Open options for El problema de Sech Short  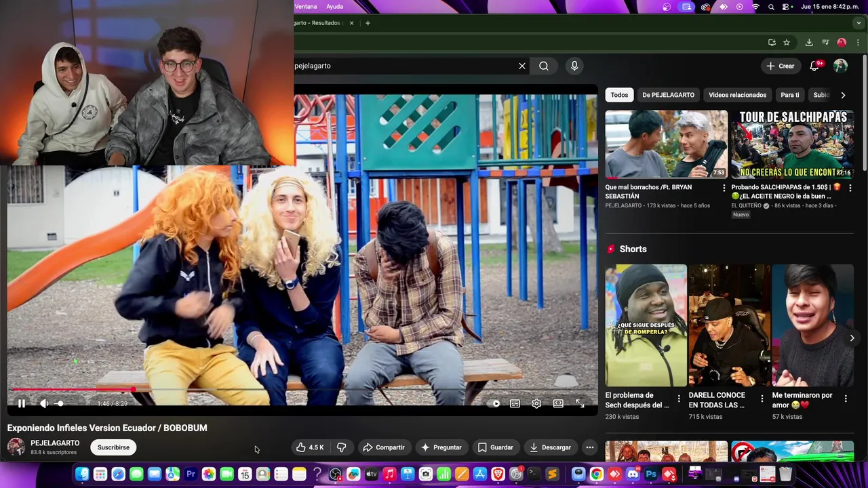click(679, 399)
